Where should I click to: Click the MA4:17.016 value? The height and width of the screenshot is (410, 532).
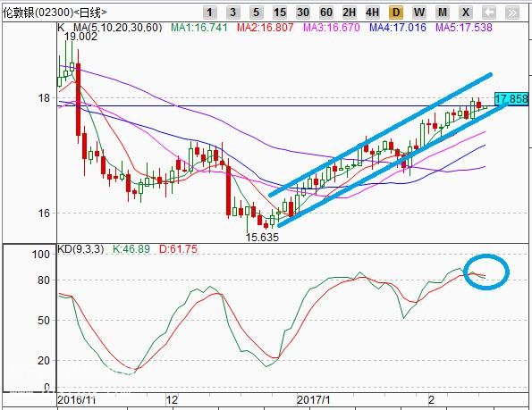click(x=398, y=28)
